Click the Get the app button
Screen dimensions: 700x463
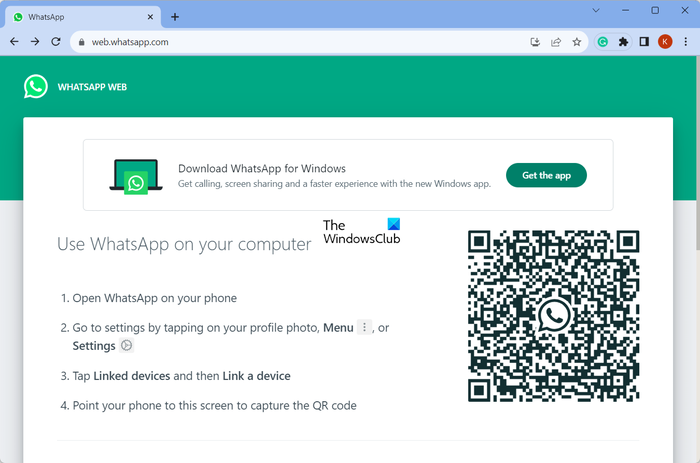(546, 175)
